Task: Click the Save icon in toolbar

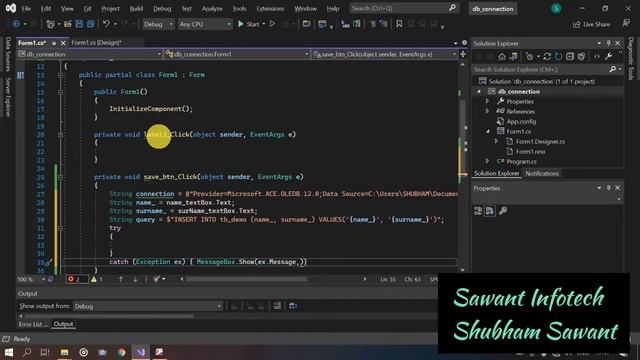Action: click(79, 24)
